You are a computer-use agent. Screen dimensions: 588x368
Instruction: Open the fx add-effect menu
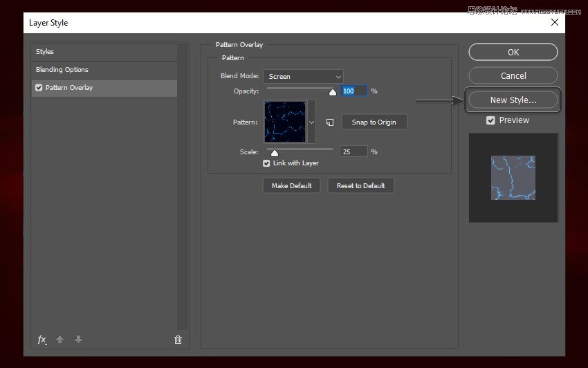coord(42,340)
